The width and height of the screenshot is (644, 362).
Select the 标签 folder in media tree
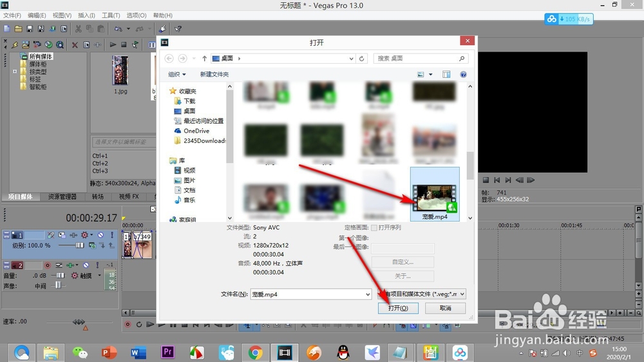pos(35,79)
